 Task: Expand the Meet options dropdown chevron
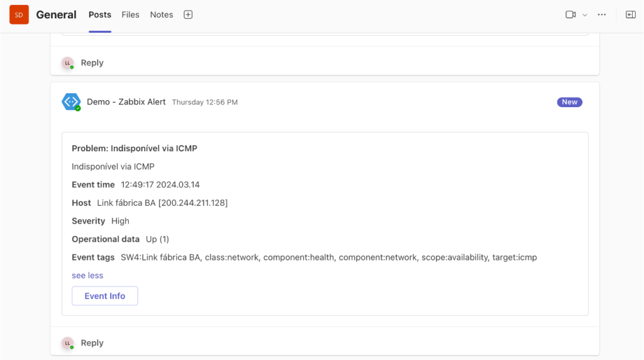pyautogui.click(x=585, y=15)
